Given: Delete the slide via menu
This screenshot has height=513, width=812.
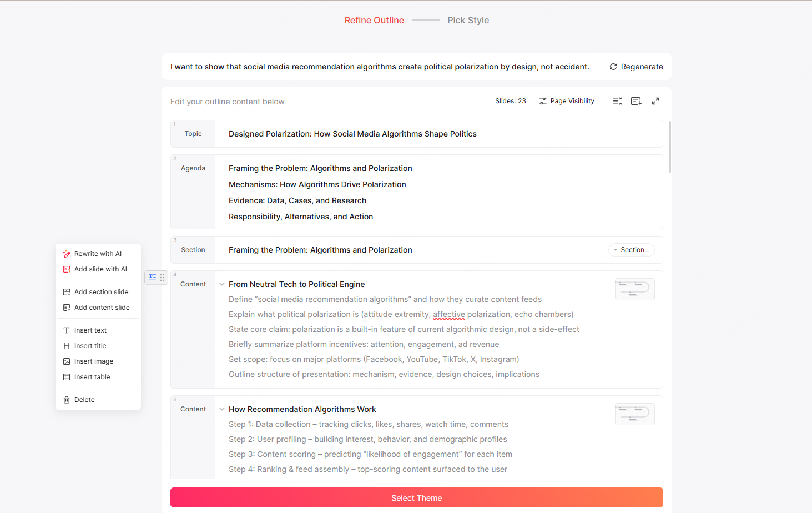Looking at the screenshot, I should click(98, 400).
